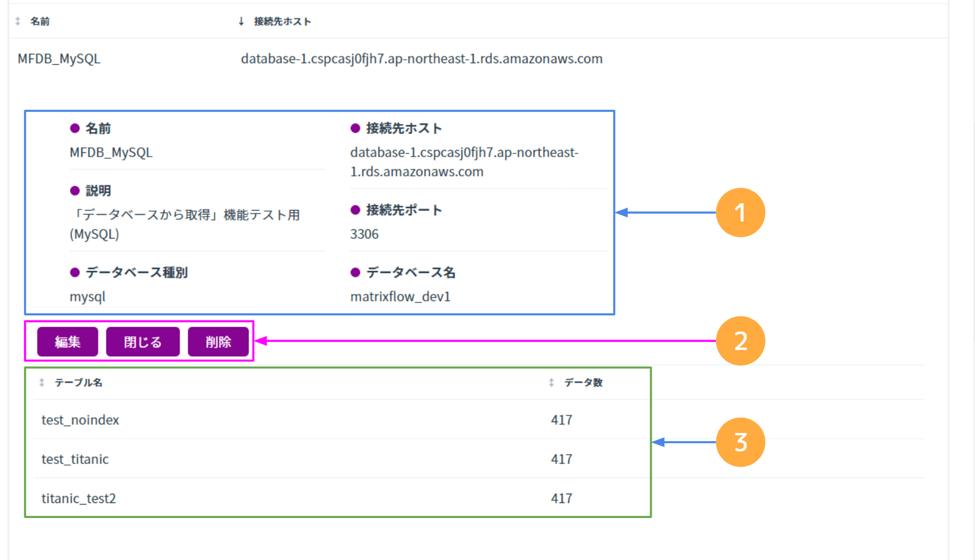
Task: Sort tables by データ数 icon
Action: pyautogui.click(x=552, y=383)
